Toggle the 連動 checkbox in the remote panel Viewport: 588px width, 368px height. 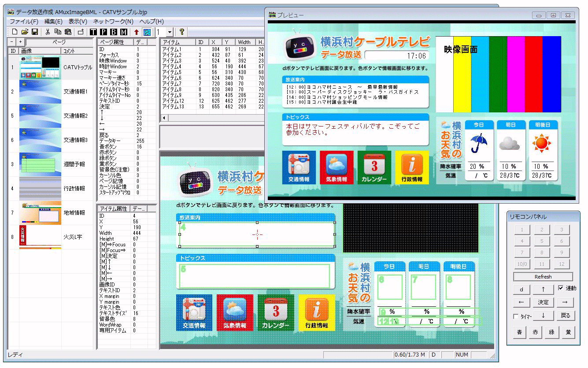tap(561, 288)
